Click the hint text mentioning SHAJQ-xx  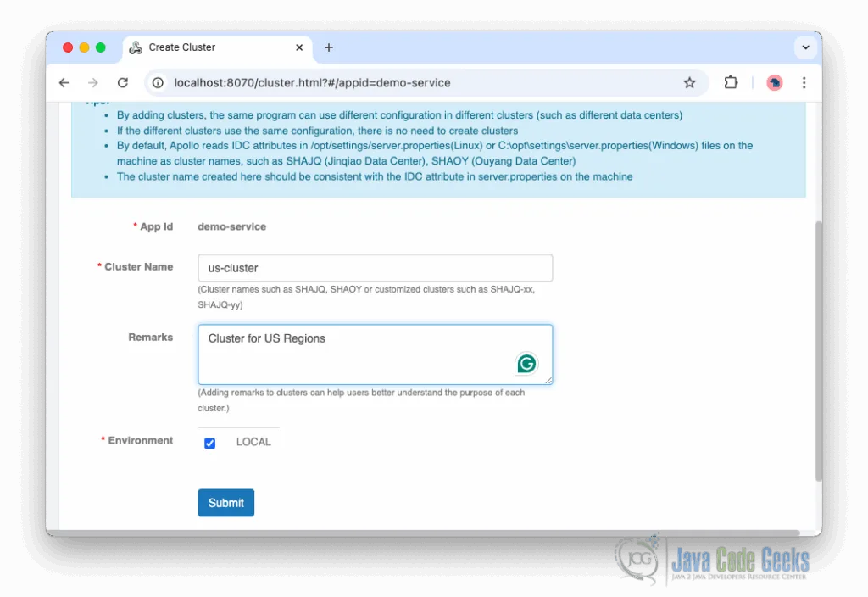[366, 297]
